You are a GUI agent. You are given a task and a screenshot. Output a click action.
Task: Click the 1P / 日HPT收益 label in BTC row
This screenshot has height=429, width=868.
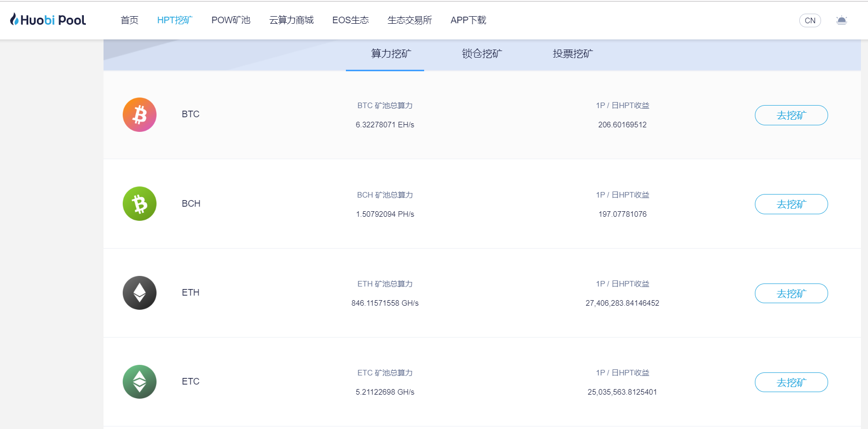point(622,106)
